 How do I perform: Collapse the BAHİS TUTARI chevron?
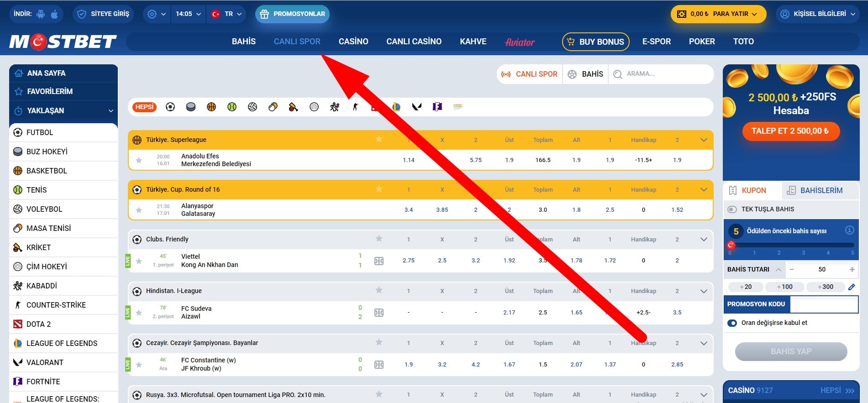tap(779, 270)
